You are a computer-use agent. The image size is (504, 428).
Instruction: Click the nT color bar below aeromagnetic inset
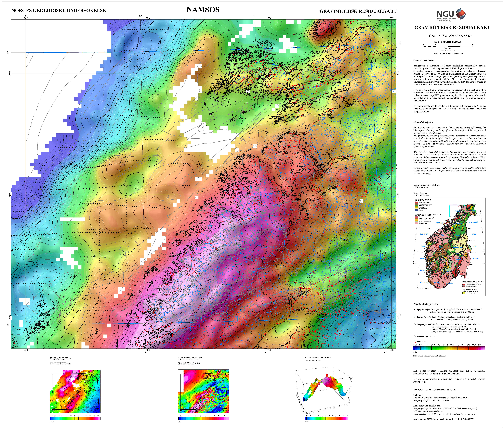pyautogui.click(x=203, y=419)
